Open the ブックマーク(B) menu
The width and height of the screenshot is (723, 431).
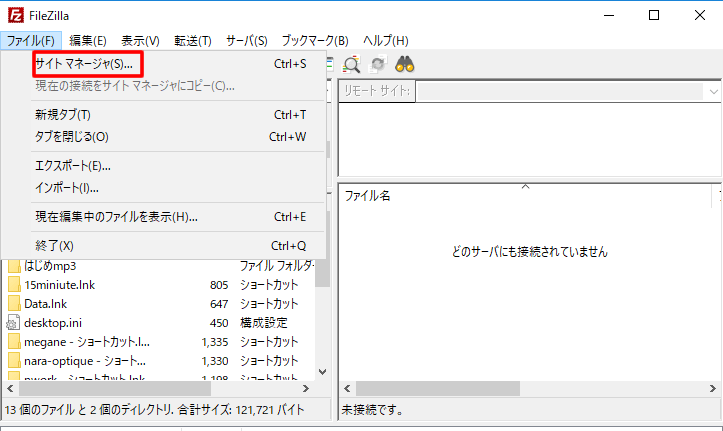point(314,40)
